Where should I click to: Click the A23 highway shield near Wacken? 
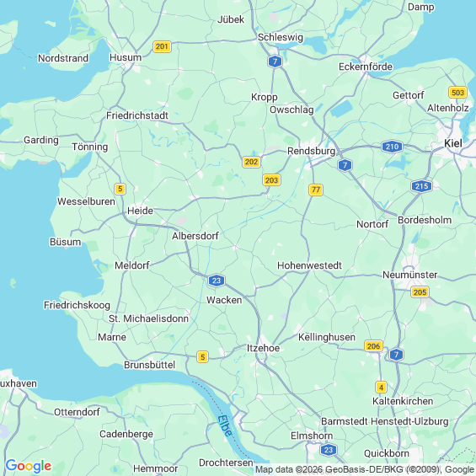[217, 281]
